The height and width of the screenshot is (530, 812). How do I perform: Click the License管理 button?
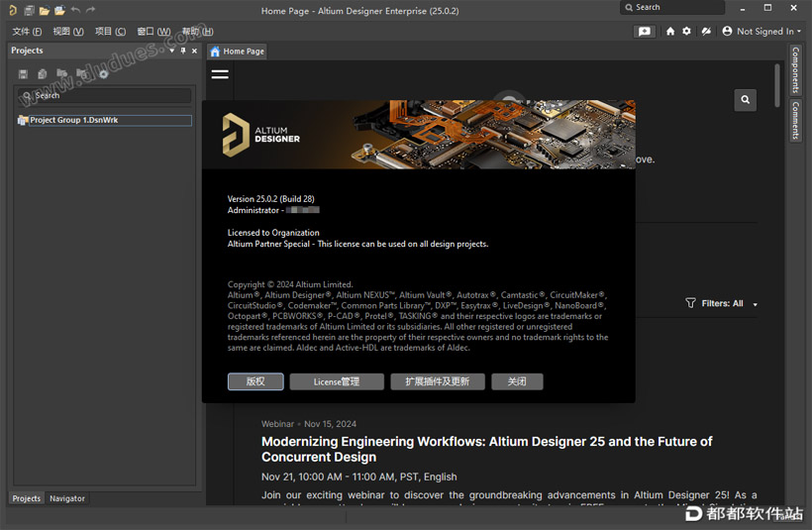[337, 381]
